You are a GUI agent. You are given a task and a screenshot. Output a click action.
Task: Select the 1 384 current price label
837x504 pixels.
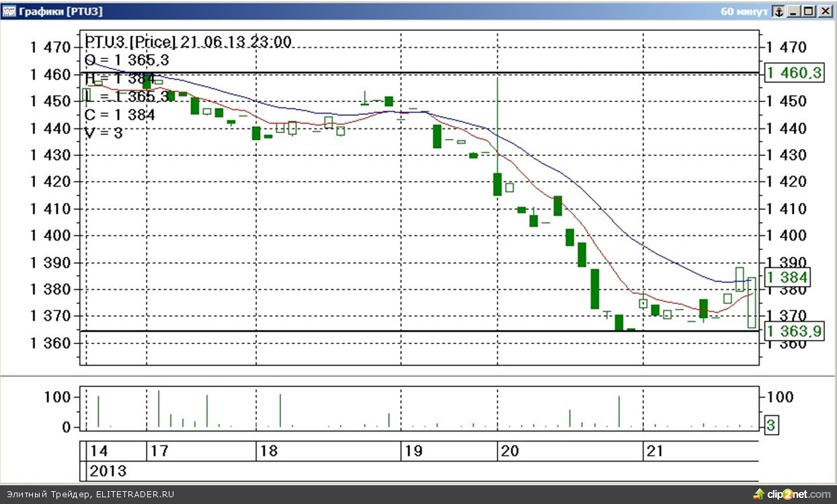click(788, 277)
